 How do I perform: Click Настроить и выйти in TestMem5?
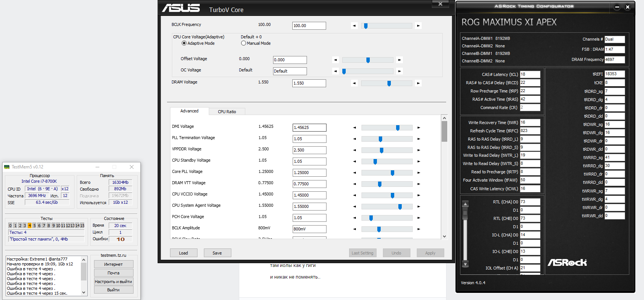[x=114, y=282]
